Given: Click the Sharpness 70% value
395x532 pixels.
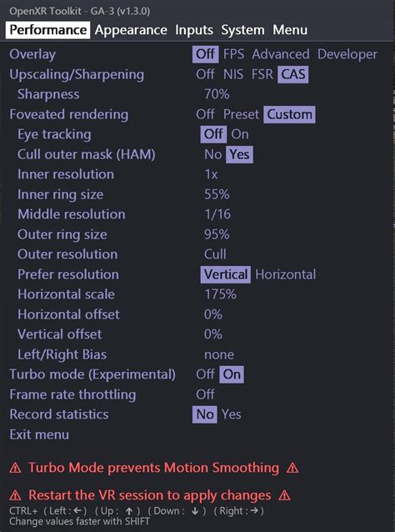Looking at the screenshot, I should click(x=217, y=94).
